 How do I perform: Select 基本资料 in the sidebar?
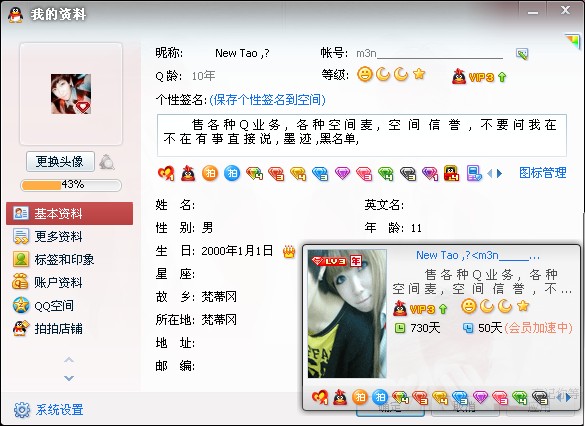(69, 213)
